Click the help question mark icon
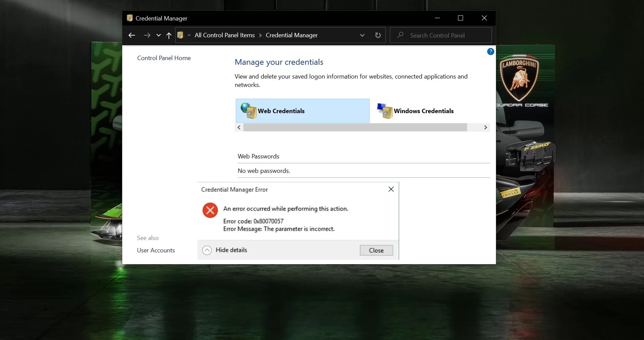The height and width of the screenshot is (340, 644). 490,51
